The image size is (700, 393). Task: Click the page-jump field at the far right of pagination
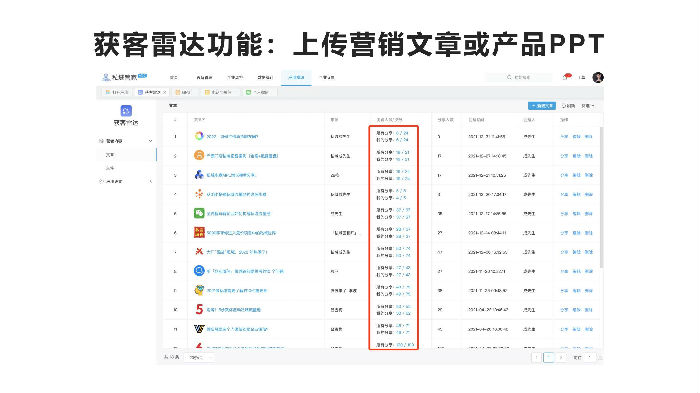point(589,357)
